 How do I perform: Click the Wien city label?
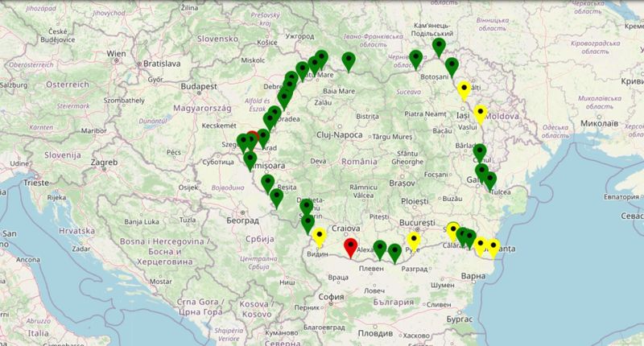click(116, 54)
